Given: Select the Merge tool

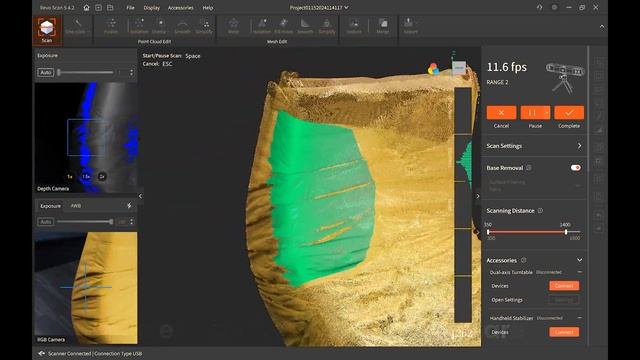Looking at the screenshot, I should coord(382,27).
